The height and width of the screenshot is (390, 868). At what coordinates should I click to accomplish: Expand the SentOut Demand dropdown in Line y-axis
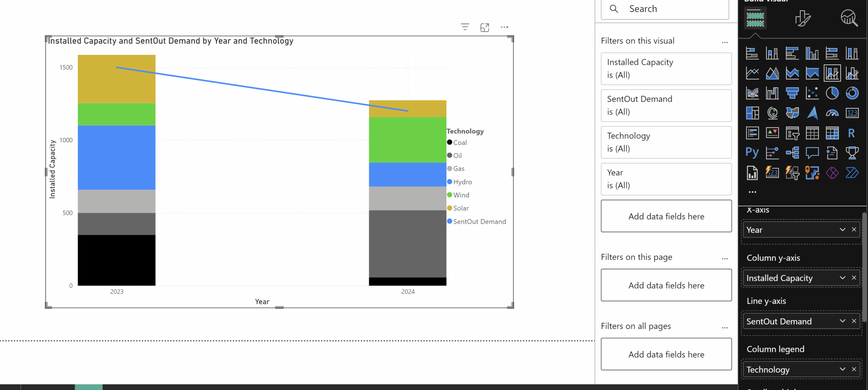[842, 321]
